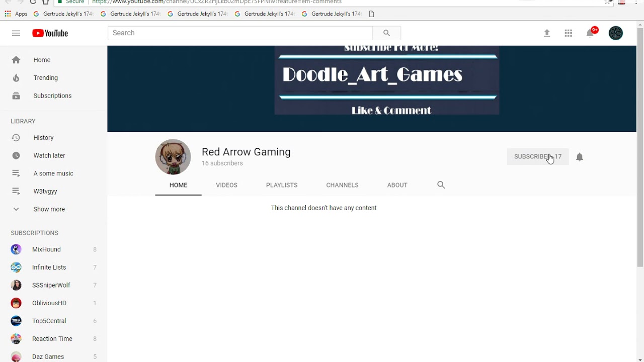Open Infinite Lists subscription

[x=53, y=267]
